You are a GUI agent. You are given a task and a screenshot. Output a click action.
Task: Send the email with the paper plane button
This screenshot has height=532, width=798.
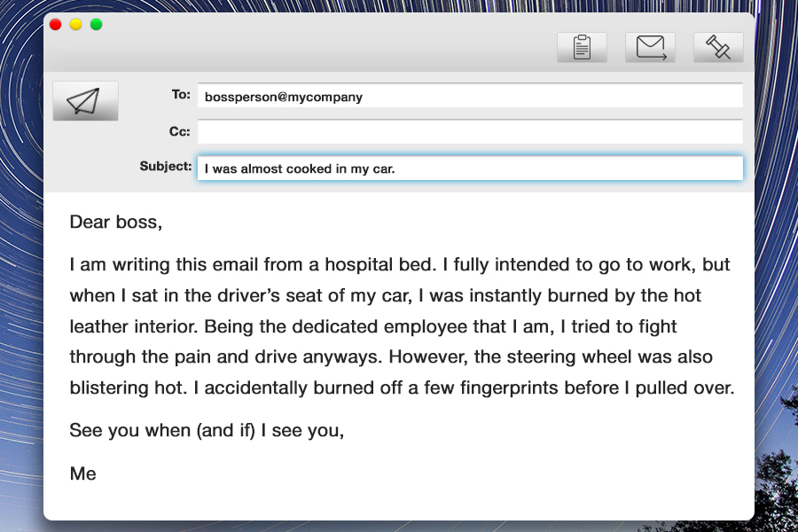pos(85,101)
